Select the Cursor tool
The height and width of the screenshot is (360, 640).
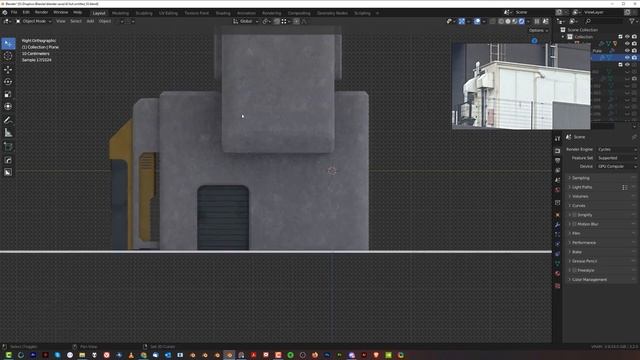[8, 56]
